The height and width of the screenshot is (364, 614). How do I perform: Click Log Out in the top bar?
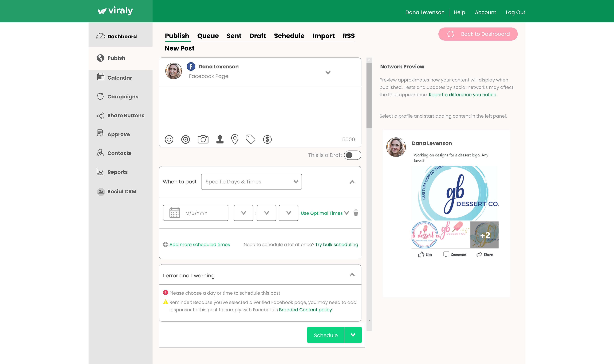click(x=515, y=12)
